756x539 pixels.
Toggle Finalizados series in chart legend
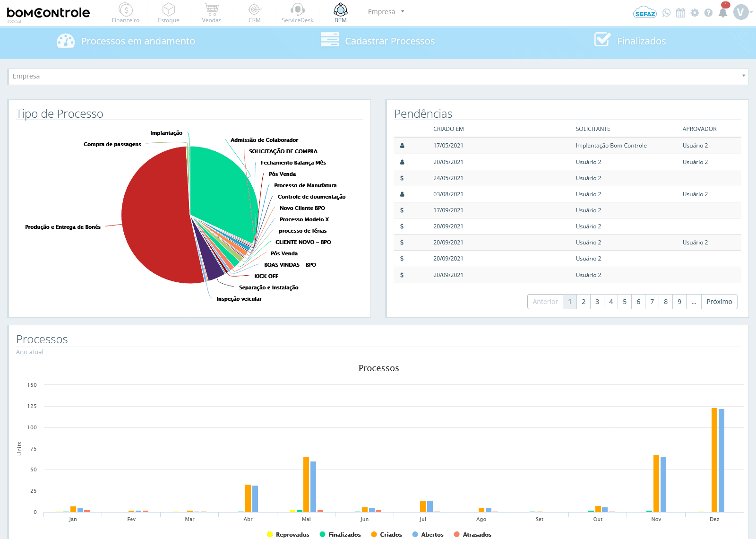point(340,534)
